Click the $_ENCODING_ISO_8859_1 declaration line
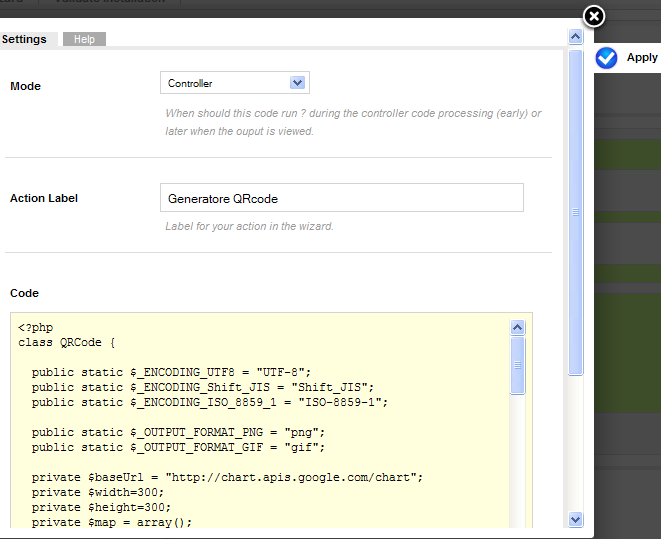This screenshot has width=661, height=539. tap(210, 402)
